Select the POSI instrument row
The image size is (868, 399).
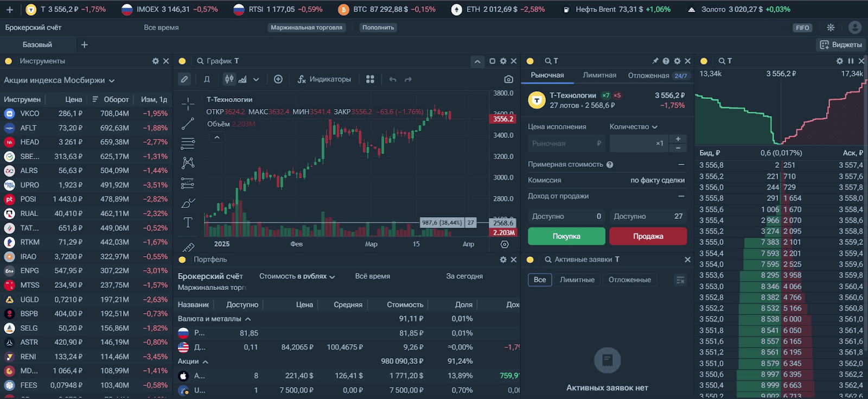(86, 199)
